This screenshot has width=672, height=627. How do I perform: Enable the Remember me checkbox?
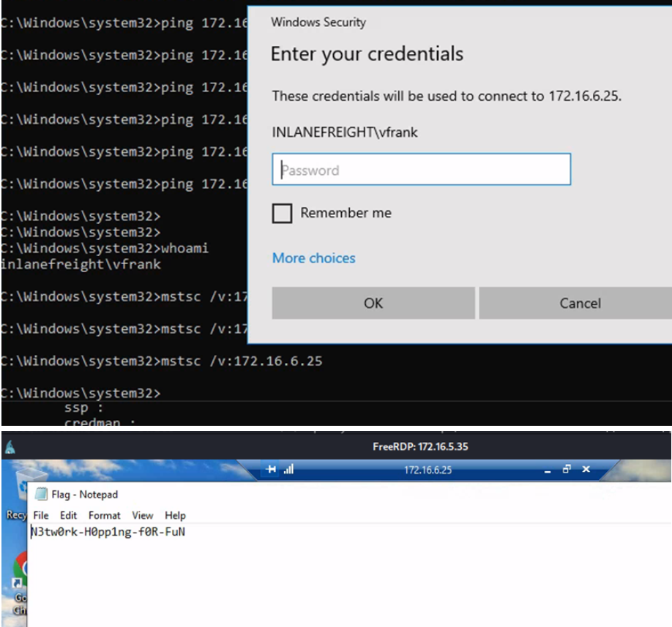(282, 214)
